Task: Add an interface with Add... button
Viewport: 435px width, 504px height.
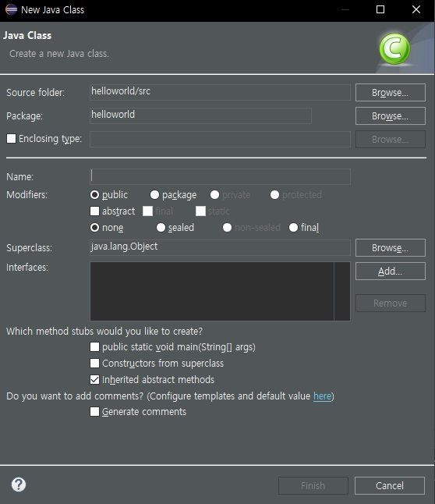Action: click(x=391, y=272)
